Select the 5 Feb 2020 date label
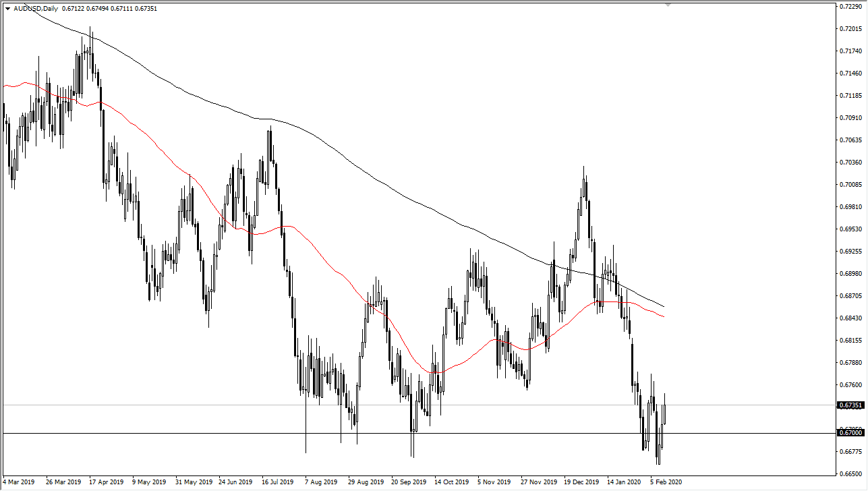 (665, 482)
